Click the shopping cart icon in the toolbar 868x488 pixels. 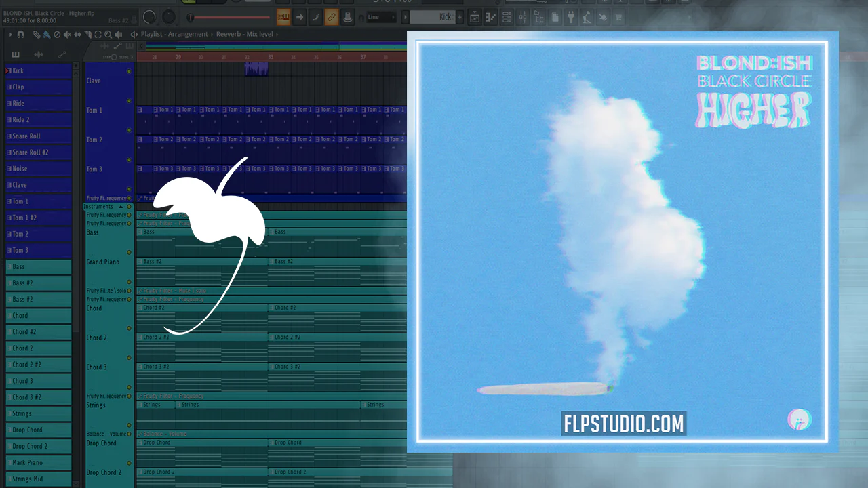pyautogui.click(x=618, y=17)
